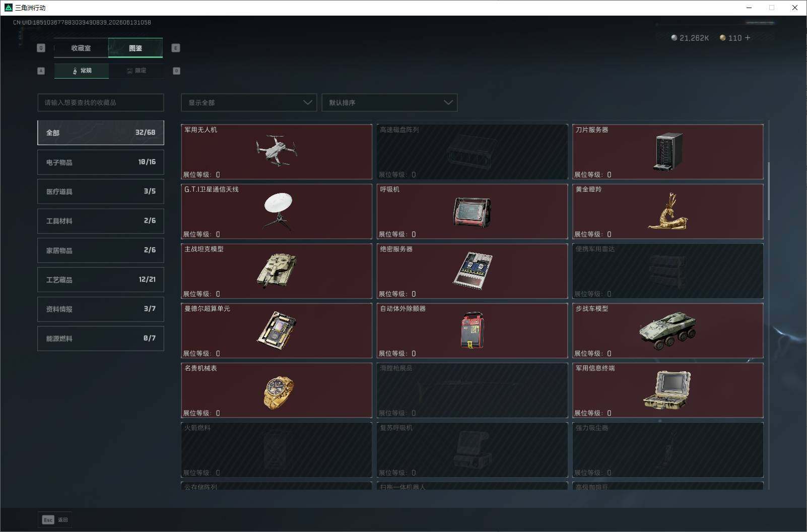Click the 刀片服务器 blade server icon
The width and height of the screenshot is (807, 532).
point(668,151)
